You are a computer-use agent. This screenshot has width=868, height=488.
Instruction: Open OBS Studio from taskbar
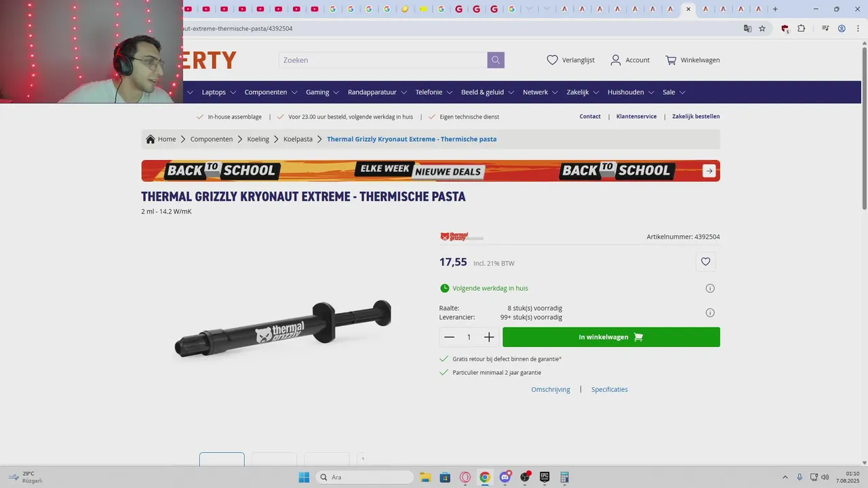[x=525, y=477]
